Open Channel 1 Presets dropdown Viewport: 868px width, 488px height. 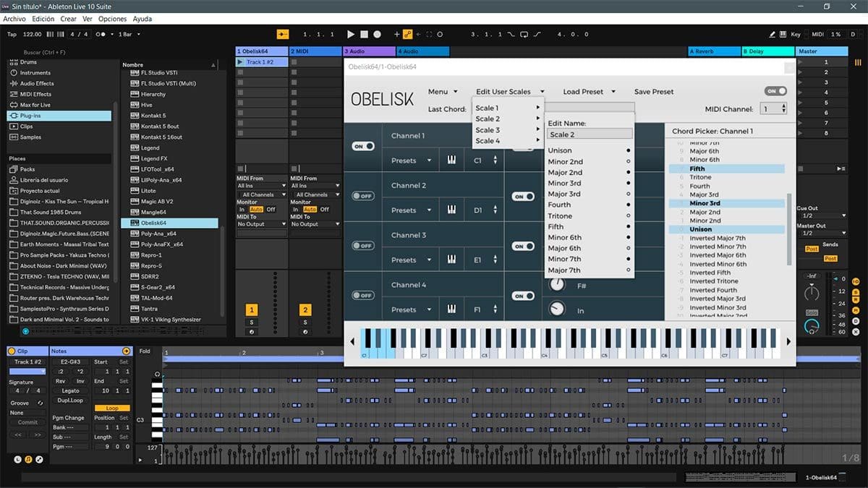(x=411, y=160)
